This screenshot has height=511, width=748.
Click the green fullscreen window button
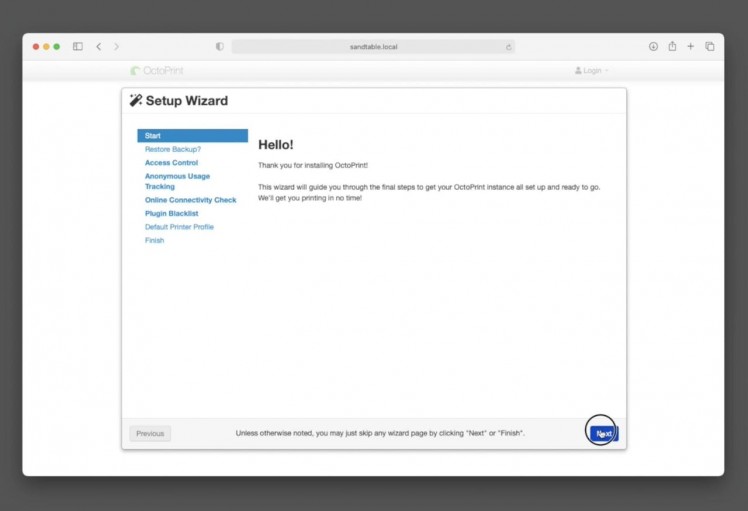[57, 46]
